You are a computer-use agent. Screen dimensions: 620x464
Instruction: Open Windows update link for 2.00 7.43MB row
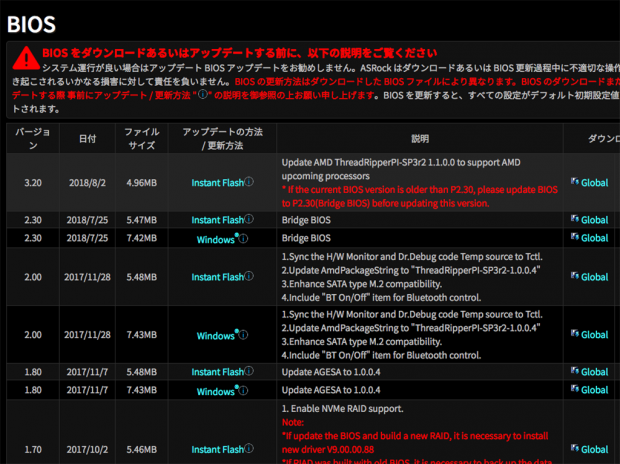[x=216, y=336]
